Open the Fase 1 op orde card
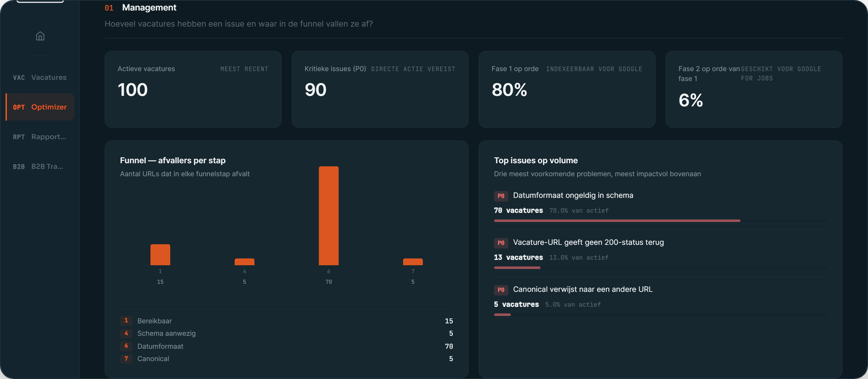The image size is (868, 379). pos(567,89)
